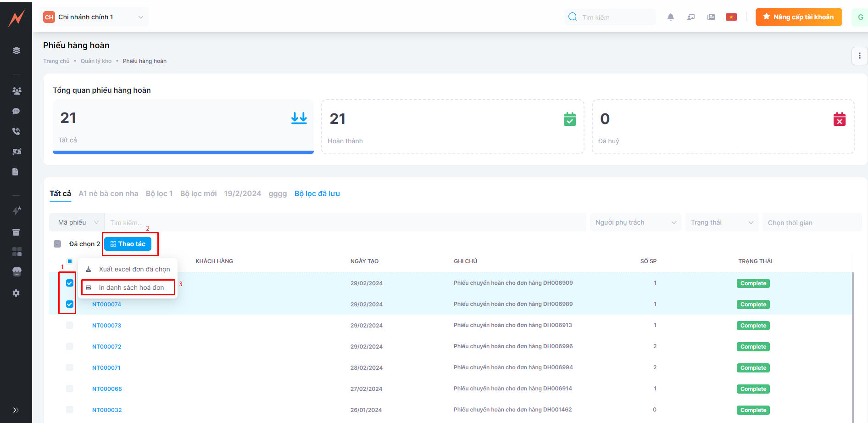Open the NT000072 return slip link

(x=106, y=347)
